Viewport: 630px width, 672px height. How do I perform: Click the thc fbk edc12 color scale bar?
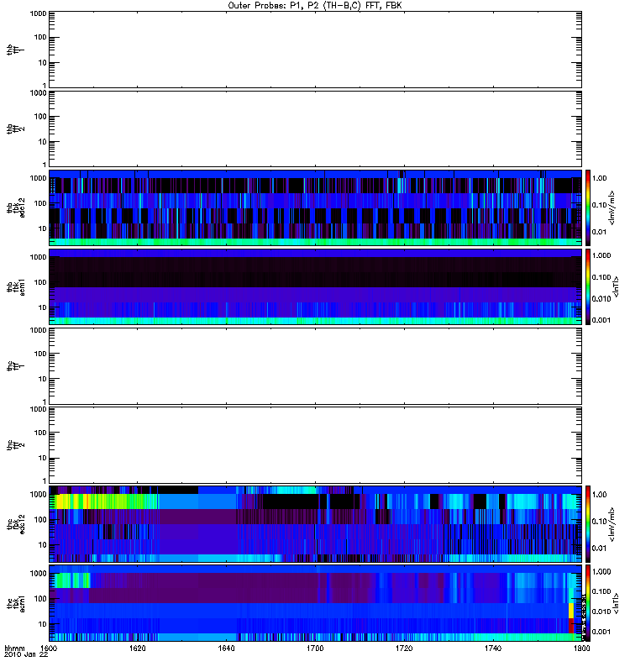588,523
